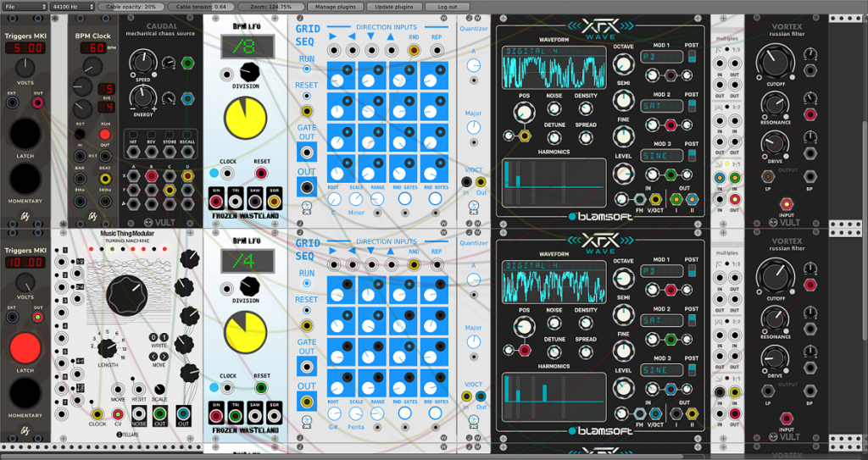The image size is (868, 460).
Task: Open the DIGITAL 4 waveform display on the top-row XFX Wave
Action: [x=554, y=68]
